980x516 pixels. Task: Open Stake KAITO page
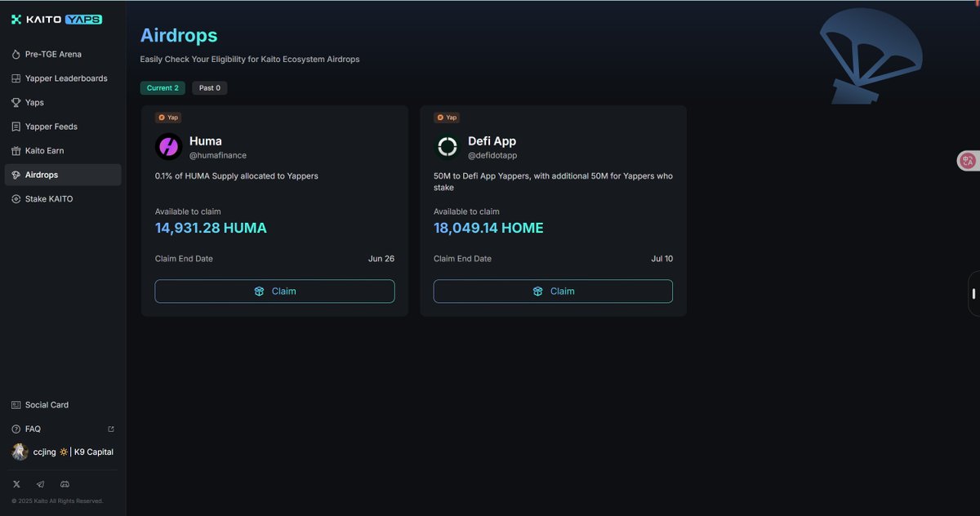63,199
